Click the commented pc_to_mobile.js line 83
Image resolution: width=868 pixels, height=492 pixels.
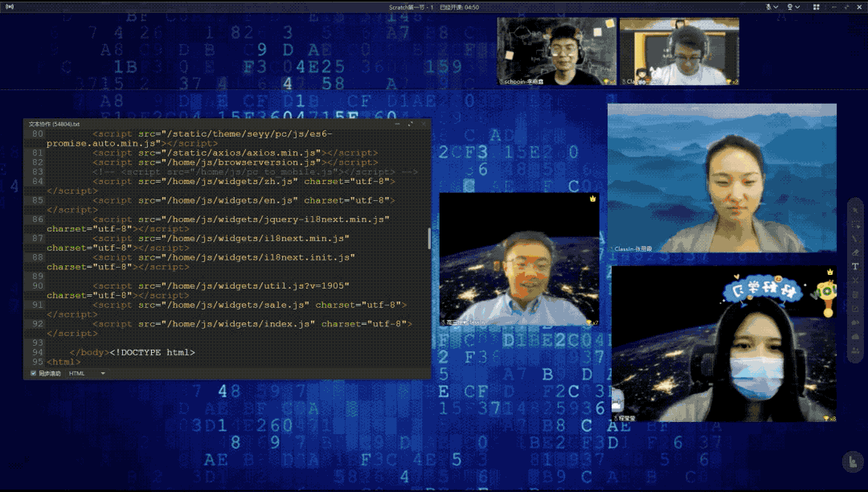256,171
